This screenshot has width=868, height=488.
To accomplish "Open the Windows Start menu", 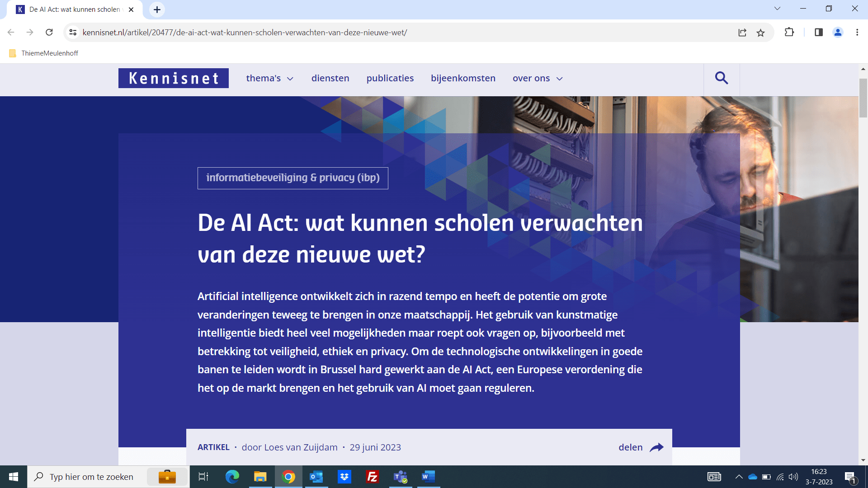I will 14,477.
